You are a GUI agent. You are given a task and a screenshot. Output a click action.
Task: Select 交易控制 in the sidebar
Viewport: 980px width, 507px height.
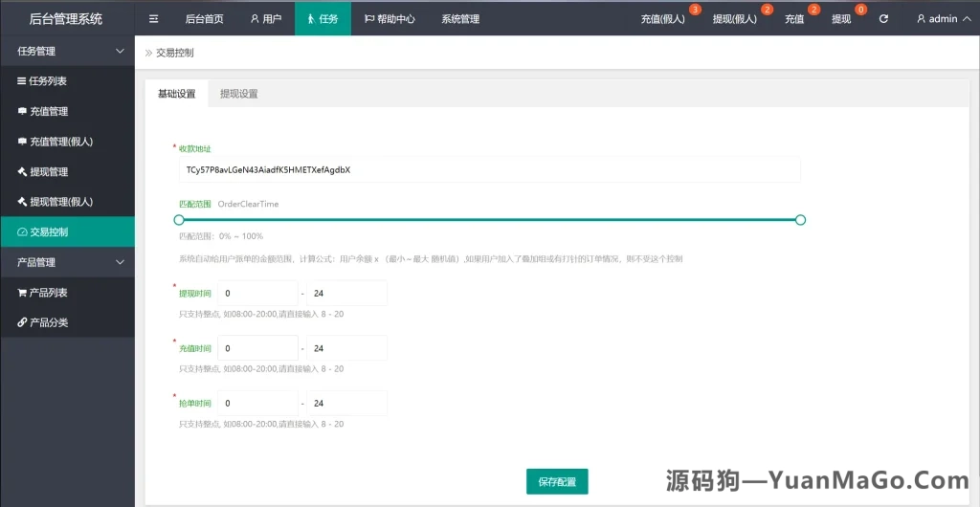click(x=68, y=231)
